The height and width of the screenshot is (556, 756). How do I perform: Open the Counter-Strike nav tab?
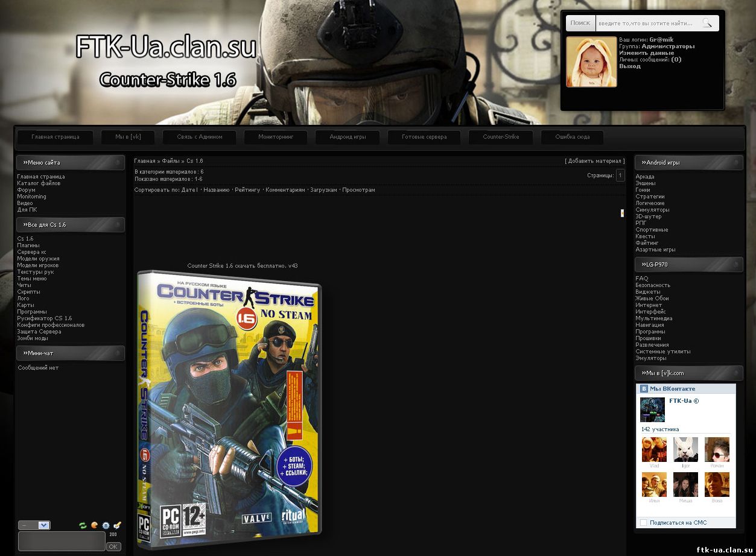pos(501,137)
